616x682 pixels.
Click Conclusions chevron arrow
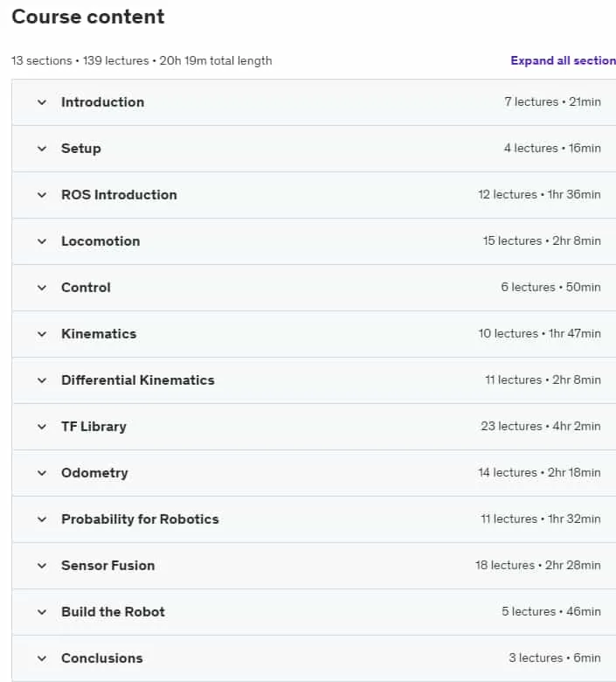(x=42, y=658)
